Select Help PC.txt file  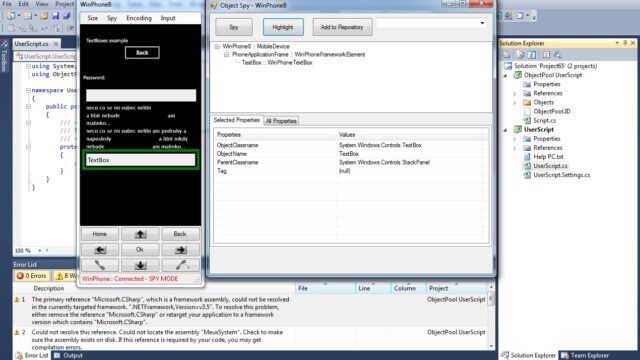pos(548,157)
